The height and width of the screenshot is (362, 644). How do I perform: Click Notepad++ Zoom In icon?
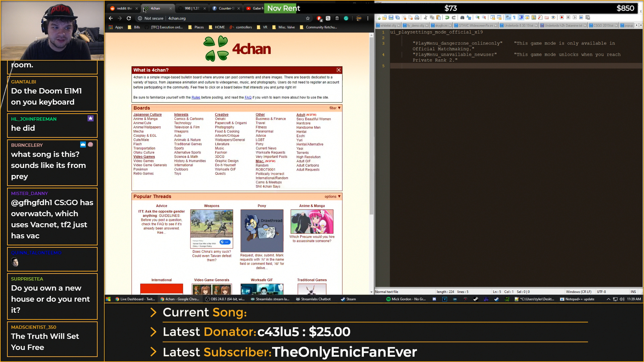478,18
